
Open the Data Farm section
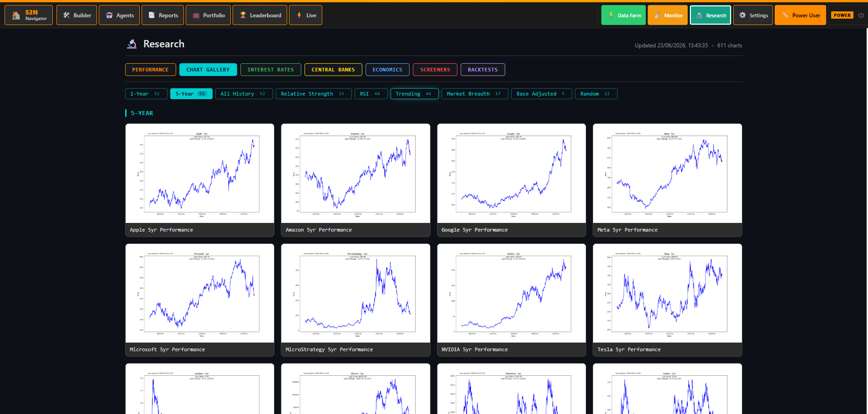624,15
